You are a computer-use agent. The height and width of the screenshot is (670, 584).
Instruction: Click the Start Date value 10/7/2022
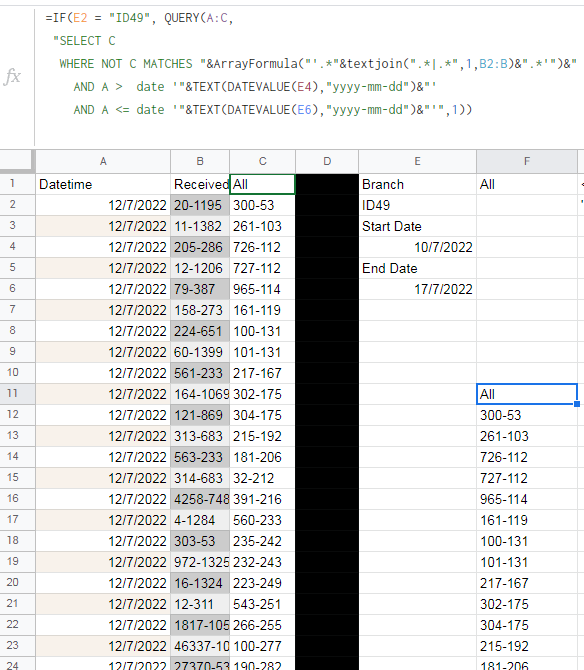click(417, 247)
